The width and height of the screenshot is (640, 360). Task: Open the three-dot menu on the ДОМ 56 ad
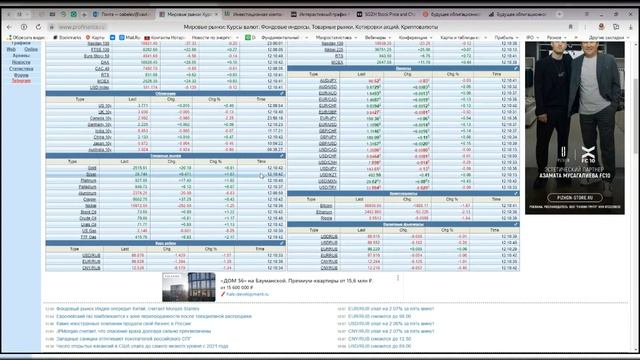(x=398, y=278)
